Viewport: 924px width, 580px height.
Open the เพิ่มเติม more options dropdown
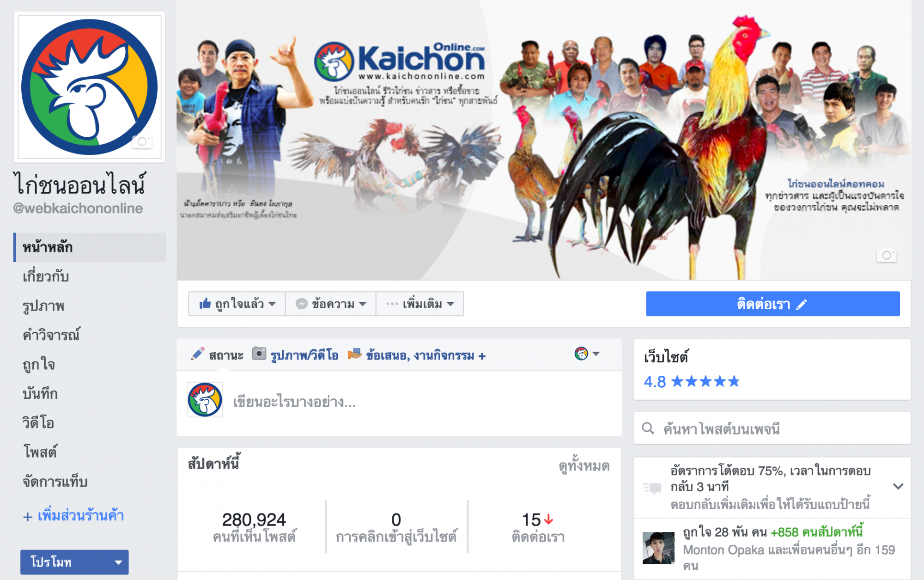(x=420, y=304)
